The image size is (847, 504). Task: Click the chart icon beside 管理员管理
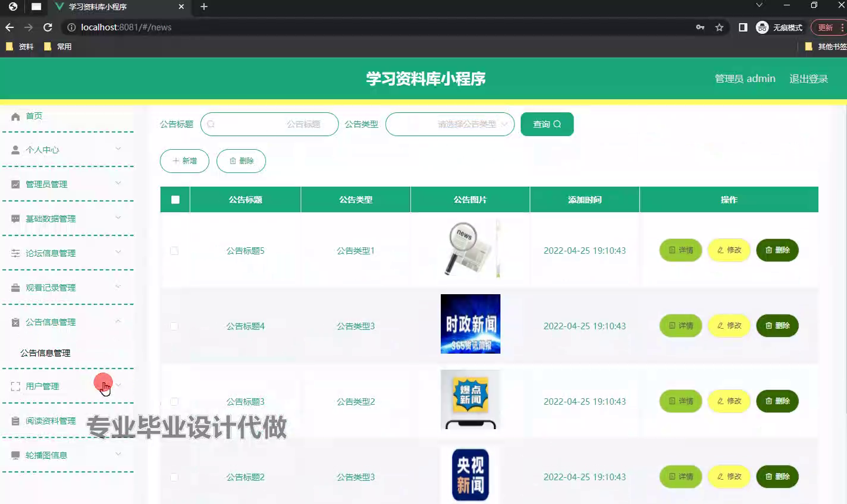[x=15, y=184]
